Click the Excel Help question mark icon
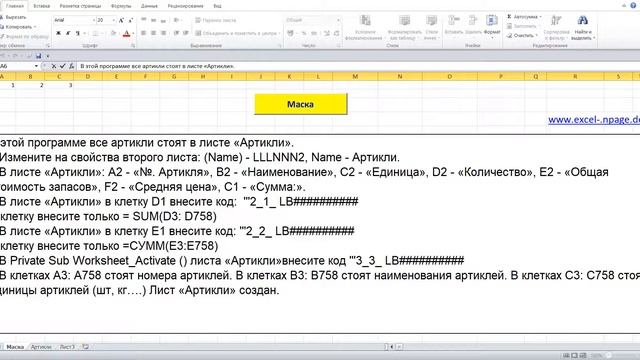Image resolution: width=640 pixels, height=360 pixels. point(633,6)
